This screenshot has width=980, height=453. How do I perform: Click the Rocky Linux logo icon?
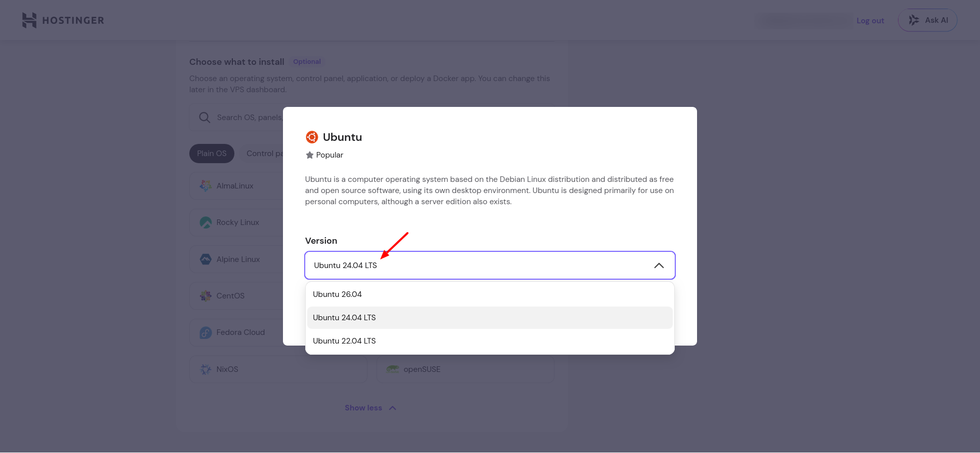point(206,222)
